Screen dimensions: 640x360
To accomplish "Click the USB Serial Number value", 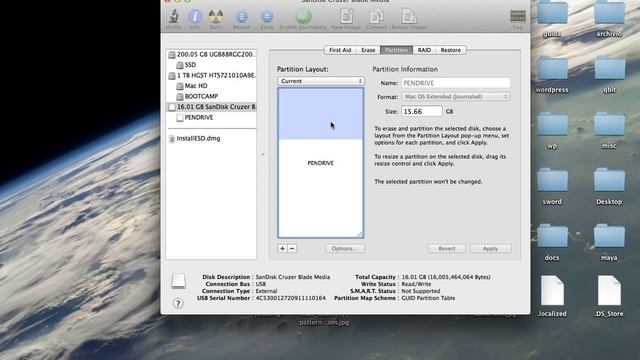I will (x=291, y=298).
